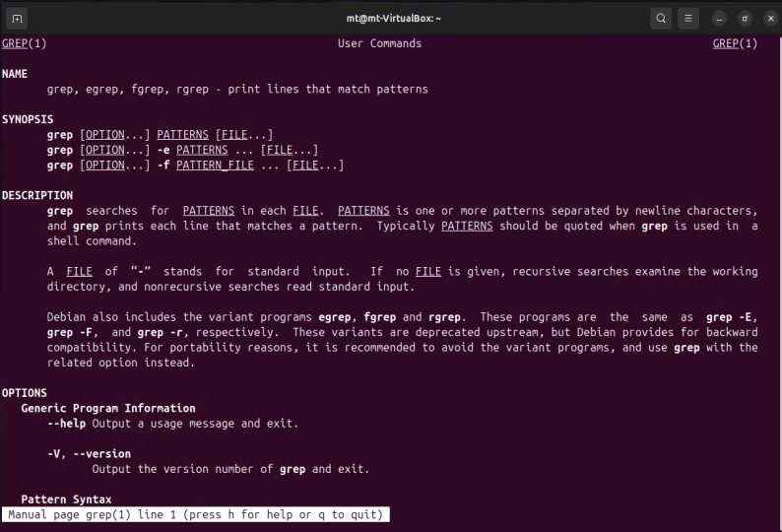Close the terminal window
The height and width of the screenshot is (532, 782).
(770, 19)
